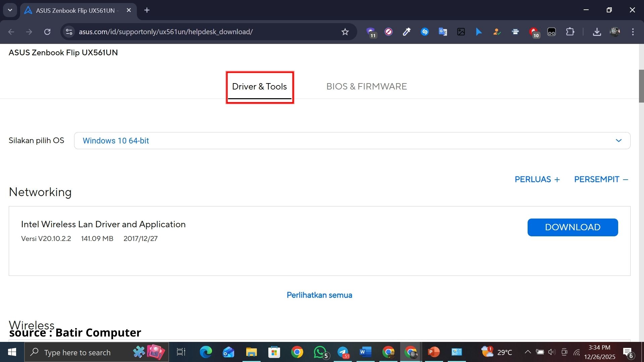This screenshot has width=644, height=362.
Task: Open the volume control in system tray
Action: 552,352
